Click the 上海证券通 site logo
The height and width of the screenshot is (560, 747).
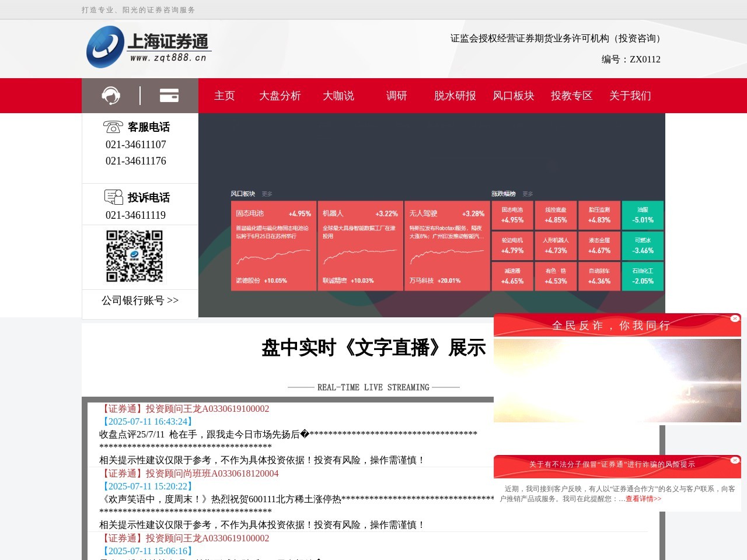tap(148, 47)
